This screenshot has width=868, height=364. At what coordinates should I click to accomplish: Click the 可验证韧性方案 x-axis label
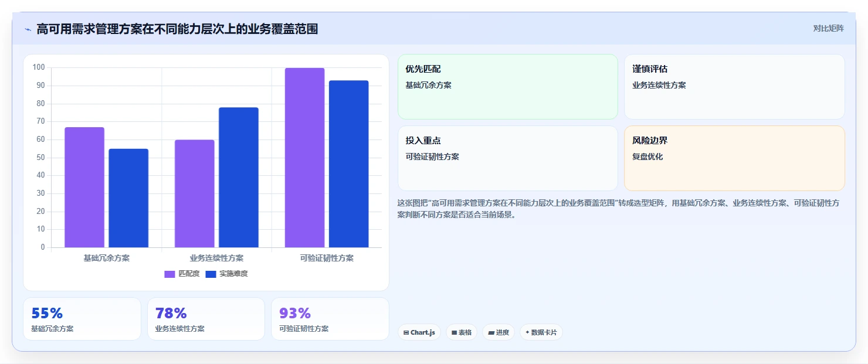327,258
